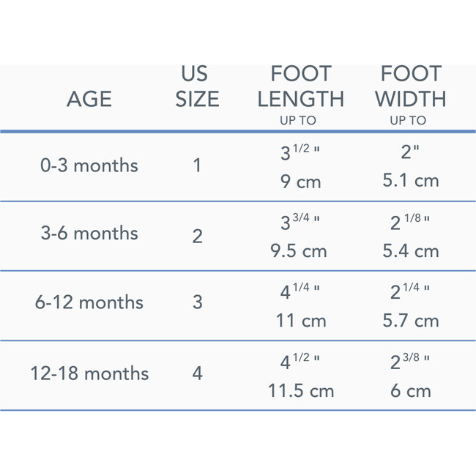
Task: Select the 6-12 months age cell
Action: coord(89,302)
